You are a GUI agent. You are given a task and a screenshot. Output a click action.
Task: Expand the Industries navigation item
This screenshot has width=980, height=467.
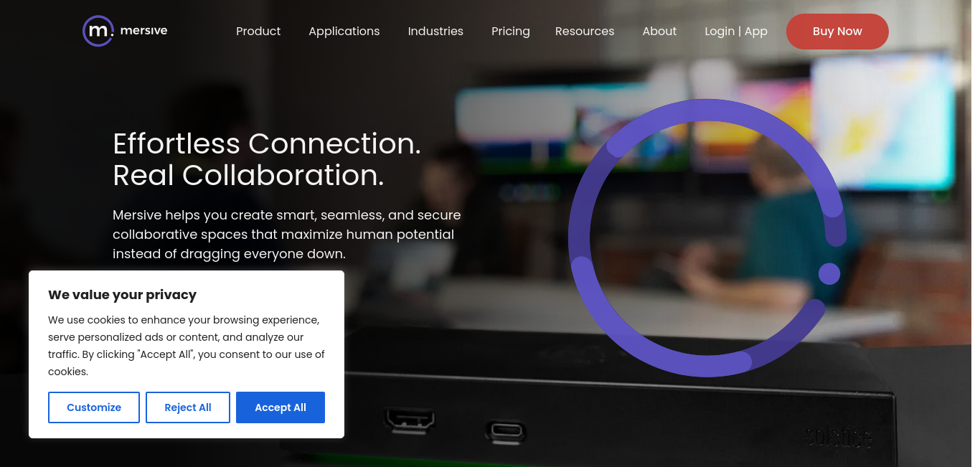point(435,32)
